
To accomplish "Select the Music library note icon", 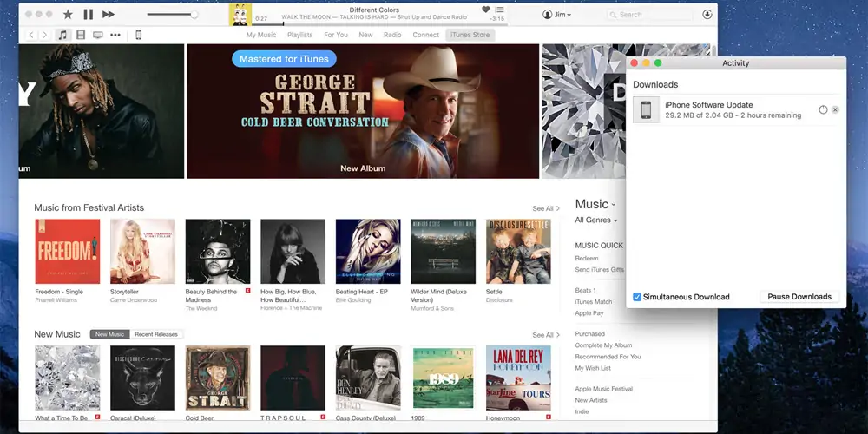I will click(63, 35).
